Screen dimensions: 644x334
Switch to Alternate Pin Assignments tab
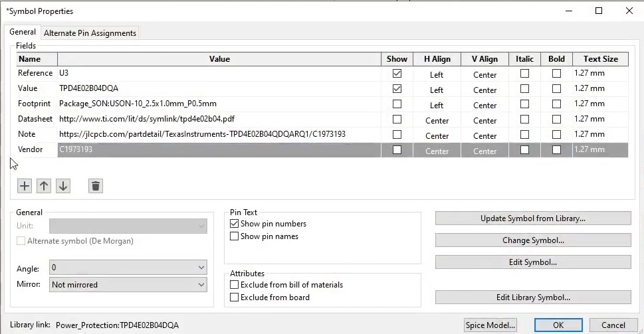(90, 33)
